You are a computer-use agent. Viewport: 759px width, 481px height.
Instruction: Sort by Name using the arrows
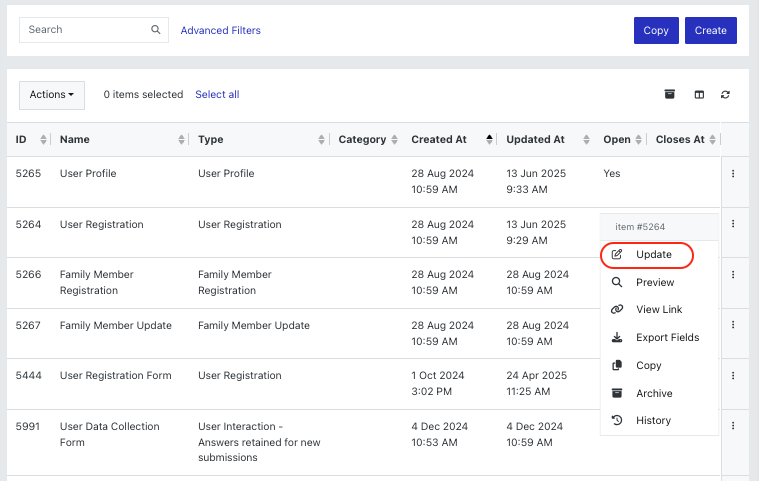pos(181,139)
